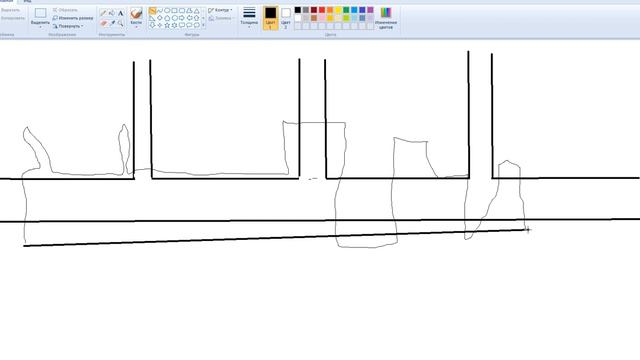This screenshot has height=360, width=640.
Task: Select the Magnifier tool
Action: coord(120,23)
